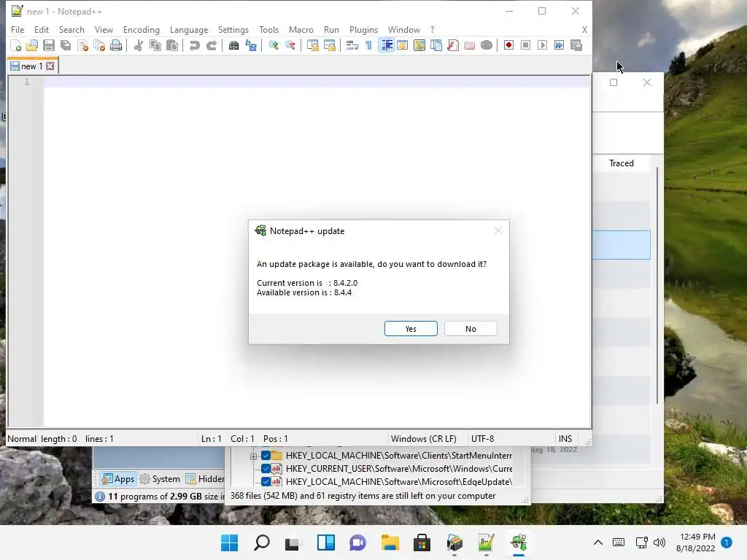Screen dimensions: 747x560
Task: Click No to decline the update
Action: coord(471,329)
